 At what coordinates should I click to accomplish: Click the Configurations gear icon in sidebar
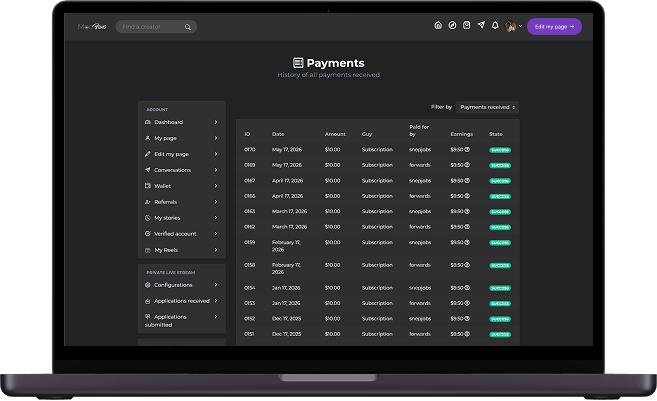tap(147, 285)
